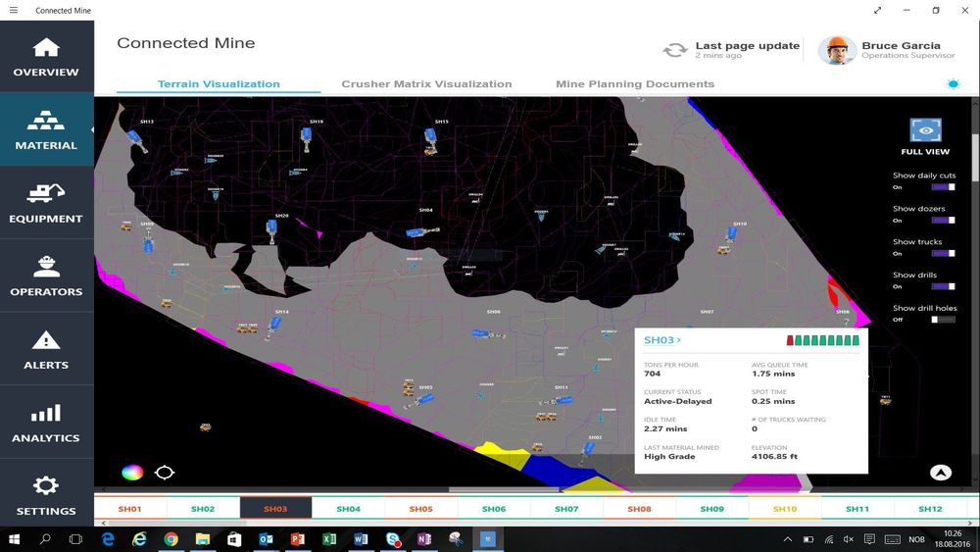
Task: Select the SH09 shovel tab
Action: pyautogui.click(x=711, y=509)
